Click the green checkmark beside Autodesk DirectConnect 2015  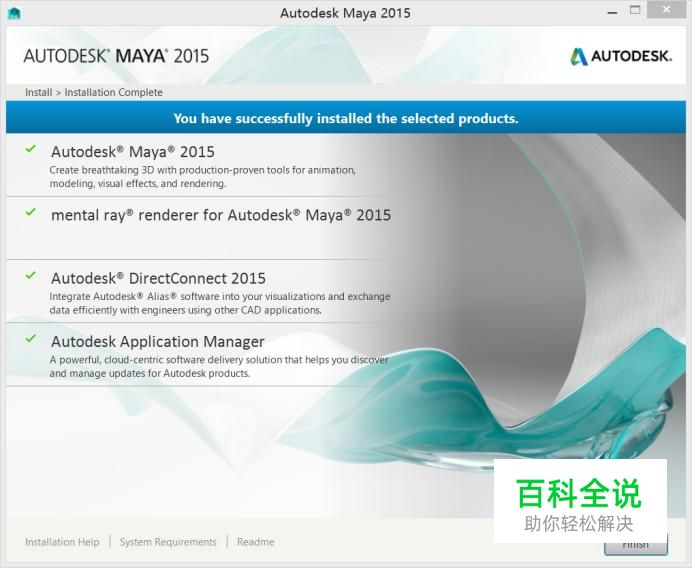click(x=30, y=275)
